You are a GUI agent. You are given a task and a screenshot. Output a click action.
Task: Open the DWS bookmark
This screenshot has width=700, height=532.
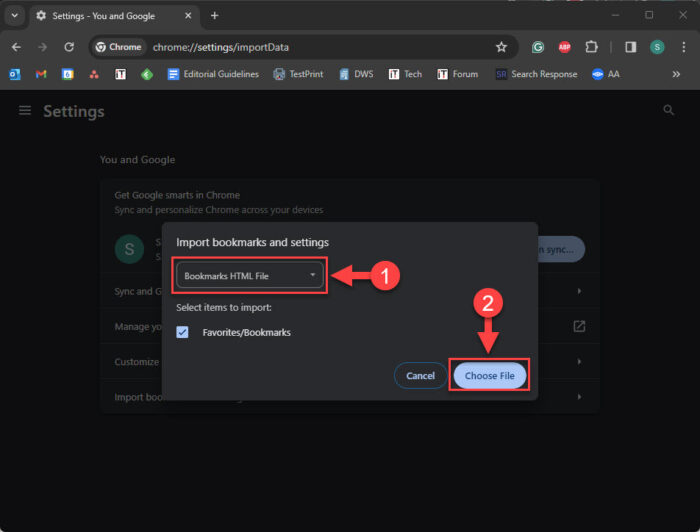tap(356, 74)
